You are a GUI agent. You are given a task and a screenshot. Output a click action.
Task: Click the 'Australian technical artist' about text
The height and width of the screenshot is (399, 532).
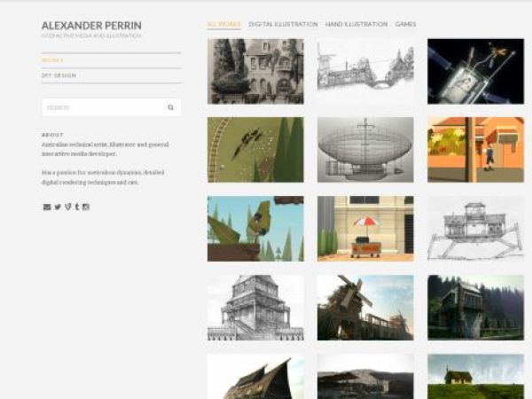tap(106, 149)
